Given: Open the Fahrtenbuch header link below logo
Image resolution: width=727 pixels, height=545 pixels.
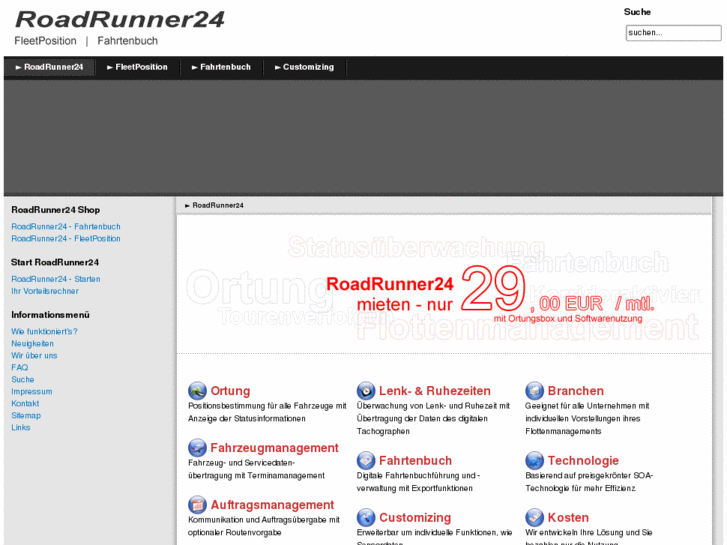Looking at the screenshot, I should click(x=128, y=41).
